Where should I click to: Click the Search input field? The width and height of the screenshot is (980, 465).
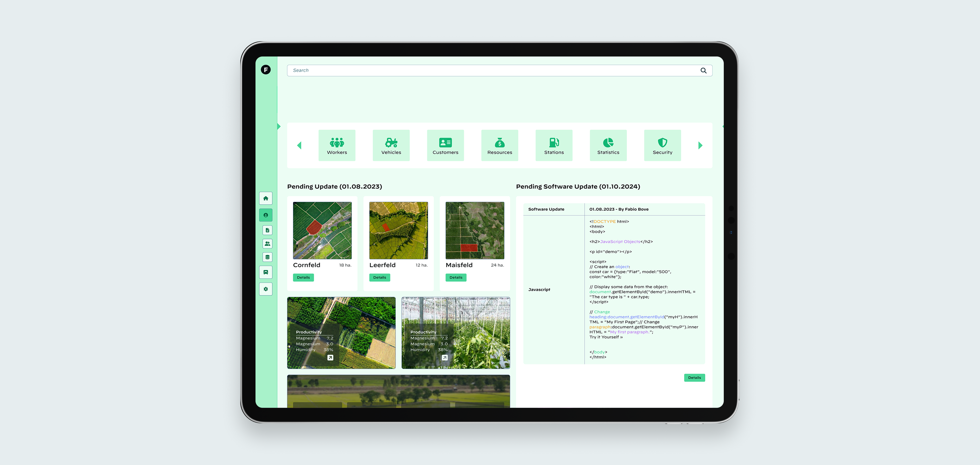[491, 70]
